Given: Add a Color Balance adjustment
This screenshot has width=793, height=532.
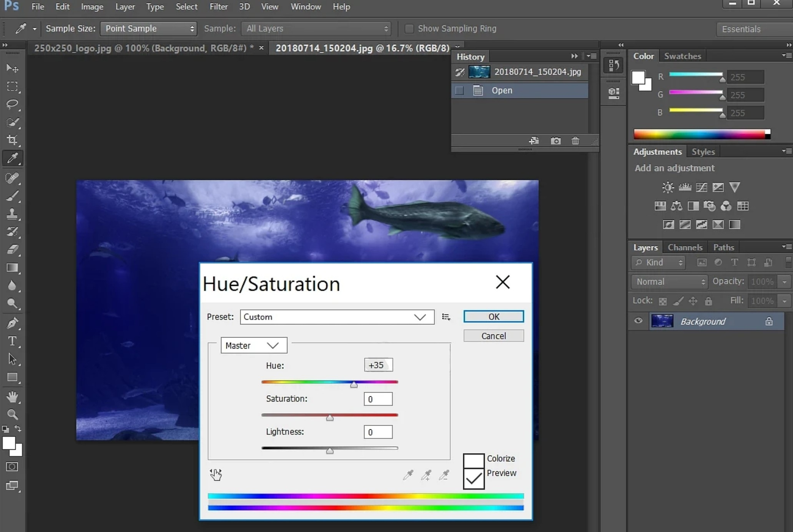Looking at the screenshot, I should click(677, 206).
